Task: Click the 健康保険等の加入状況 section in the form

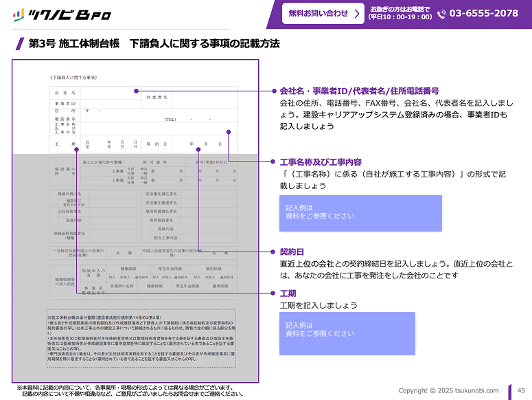Action: tap(143, 282)
